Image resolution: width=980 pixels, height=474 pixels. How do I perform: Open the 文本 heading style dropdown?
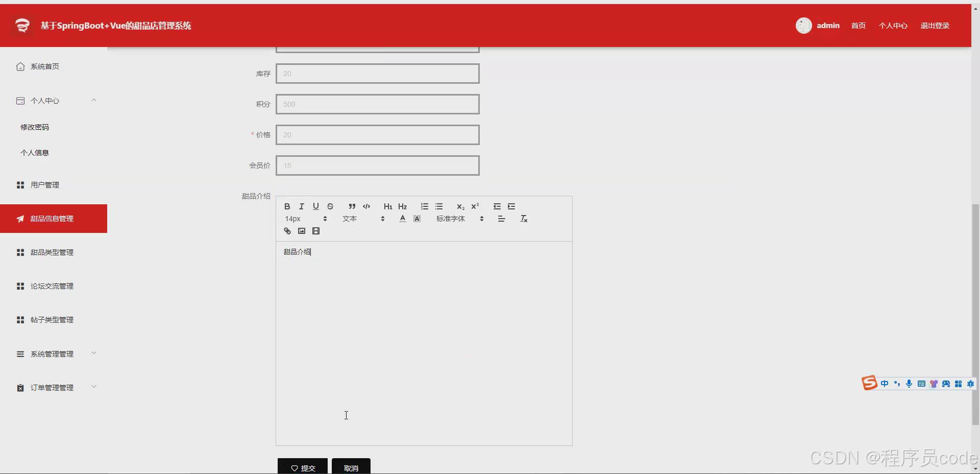[363, 219]
